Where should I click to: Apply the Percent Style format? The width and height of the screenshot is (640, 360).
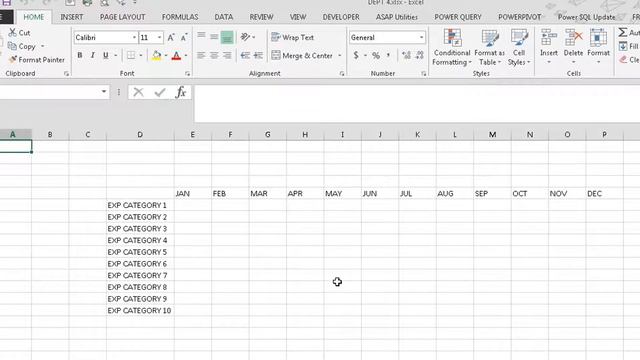click(376, 55)
